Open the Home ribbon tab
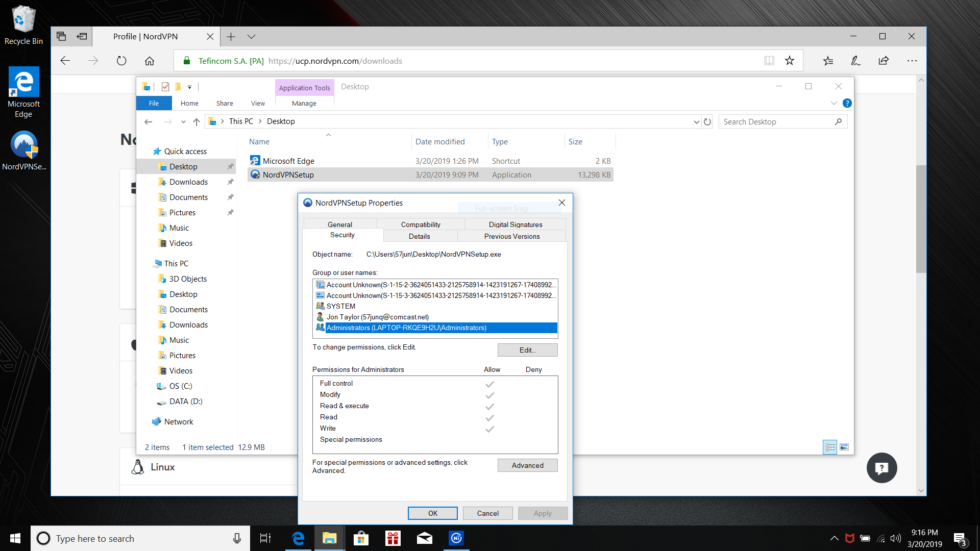Screen dimensions: 980x551 [x=189, y=103]
